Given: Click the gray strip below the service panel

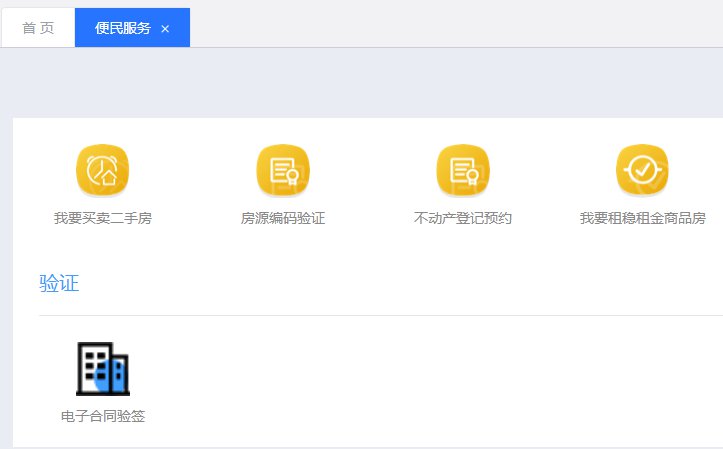Looking at the screenshot, I should tap(360, 447).
